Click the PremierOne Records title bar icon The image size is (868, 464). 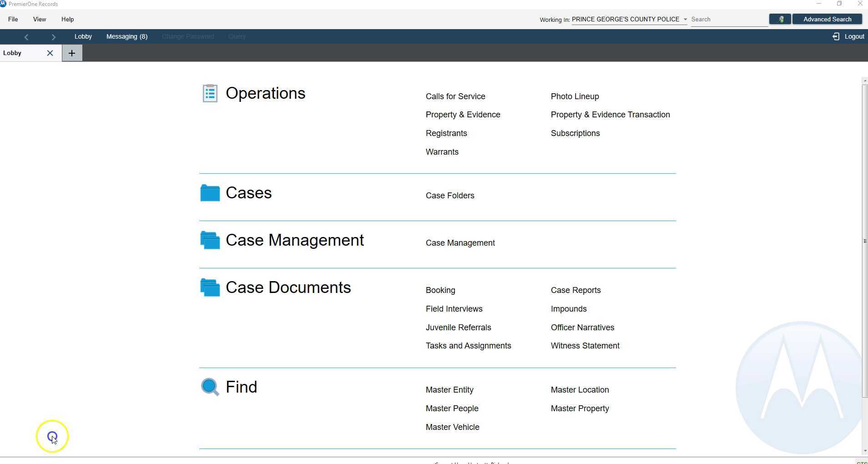(x=4, y=3)
